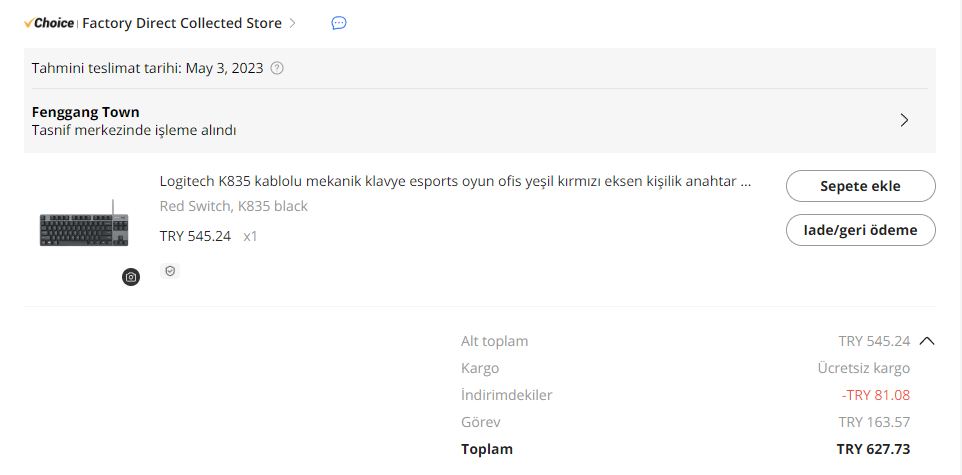Click the Sepete ekle button

pos(861,186)
